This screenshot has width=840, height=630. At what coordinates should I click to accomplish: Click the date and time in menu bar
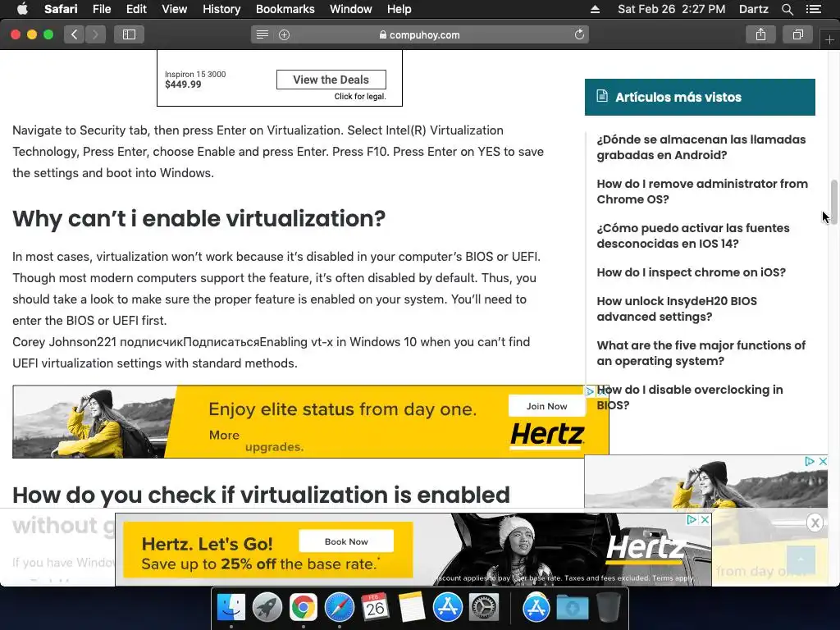coord(671,9)
